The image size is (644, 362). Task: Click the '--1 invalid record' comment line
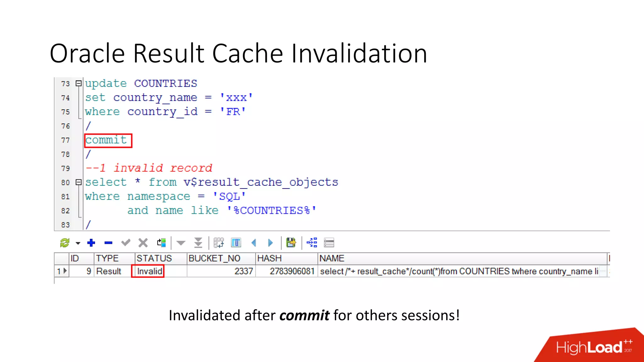(x=149, y=168)
